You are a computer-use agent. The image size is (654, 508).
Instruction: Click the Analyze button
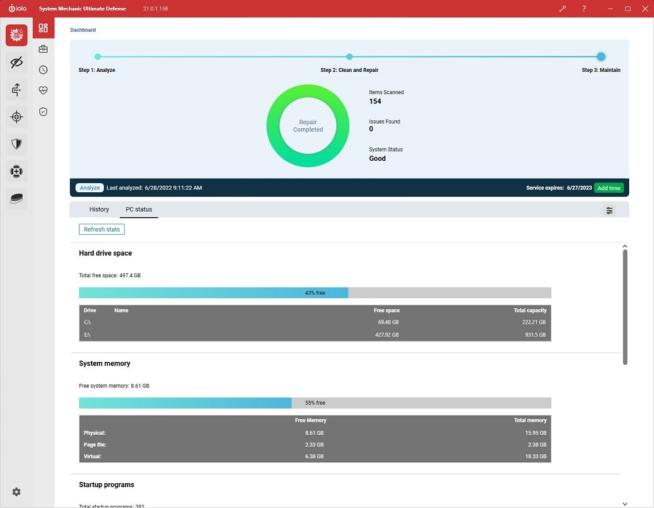(x=90, y=188)
